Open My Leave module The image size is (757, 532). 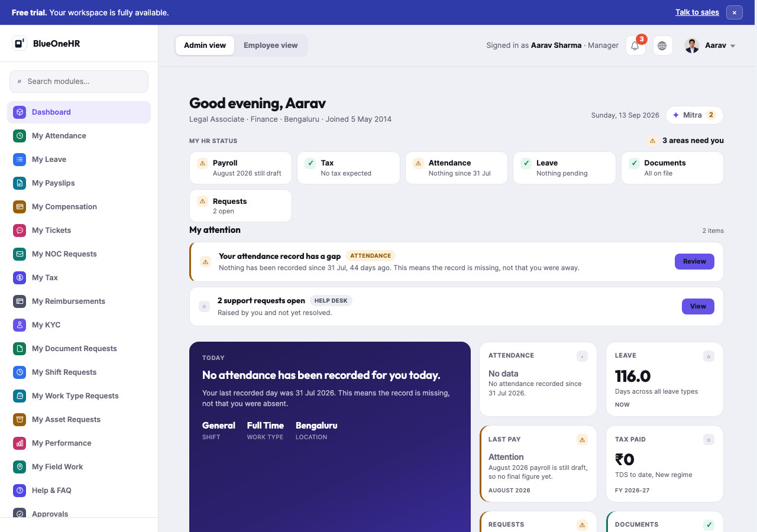pos(79,159)
